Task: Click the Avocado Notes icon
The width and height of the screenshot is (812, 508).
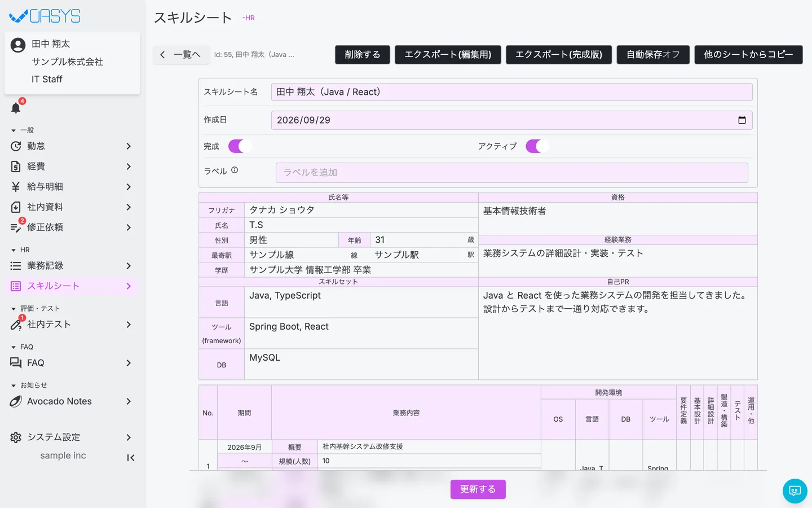Action: 16,401
